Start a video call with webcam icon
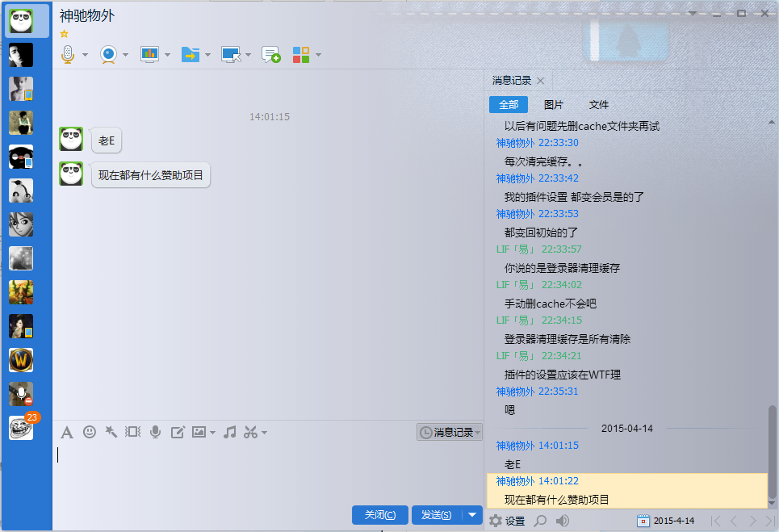The height and width of the screenshot is (532, 779). coord(108,54)
